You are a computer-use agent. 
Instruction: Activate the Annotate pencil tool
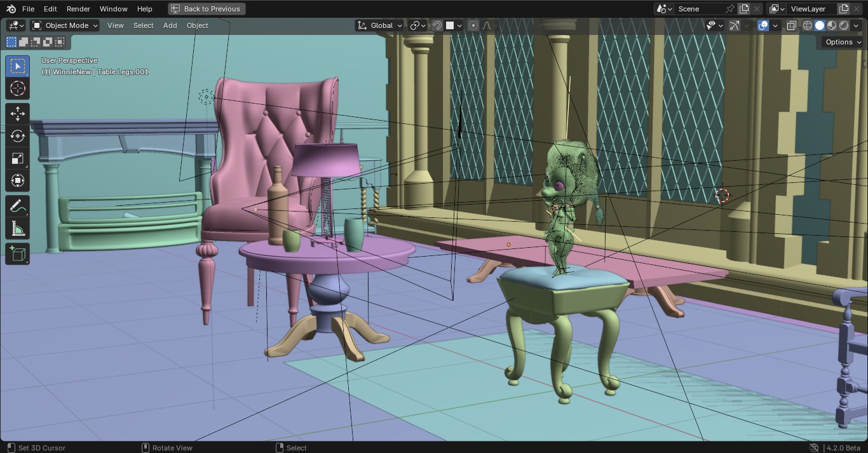click(x=17, y=206)
